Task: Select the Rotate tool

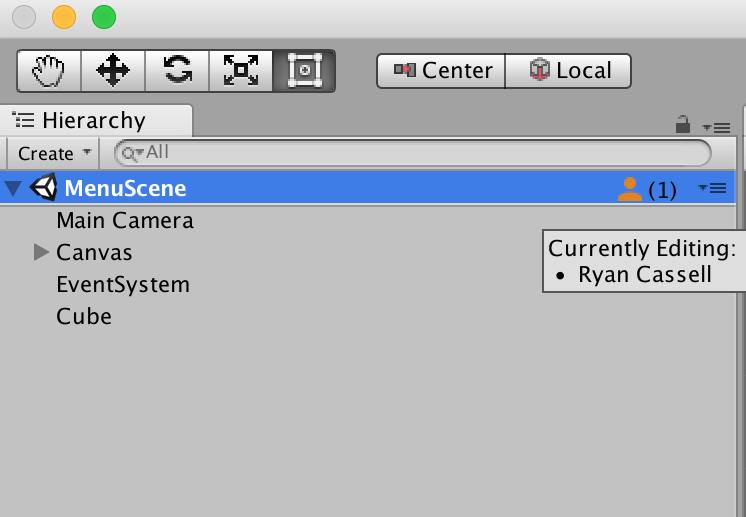Action: click(x=177, y=71)
